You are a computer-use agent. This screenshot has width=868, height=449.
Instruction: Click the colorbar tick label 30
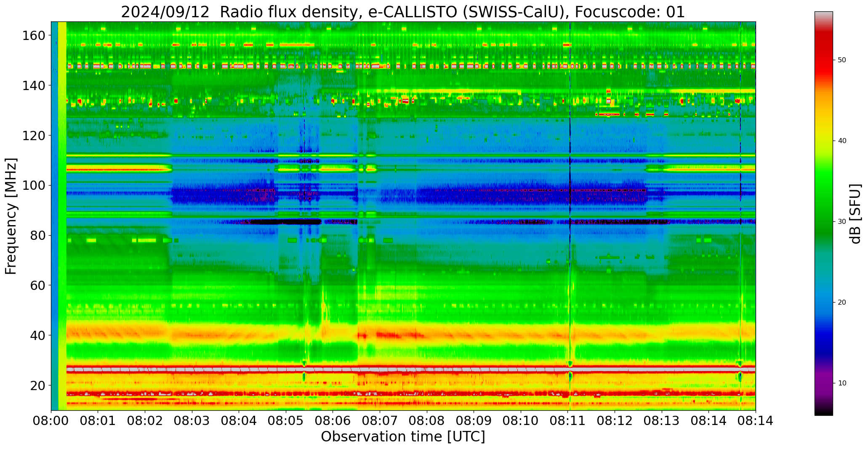[842, 222]
